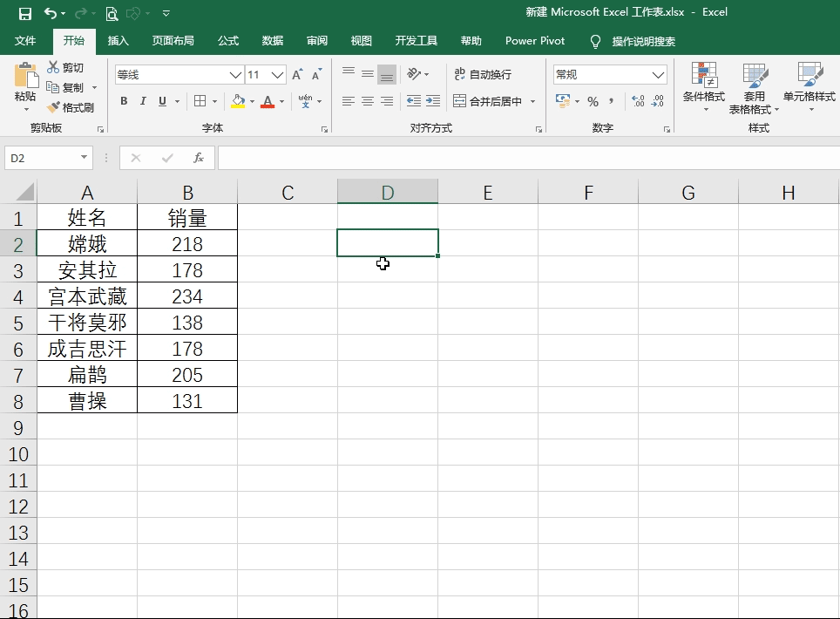
Task: Select the Format Painter (格式刷) tool
Action: tap(71, 108)
